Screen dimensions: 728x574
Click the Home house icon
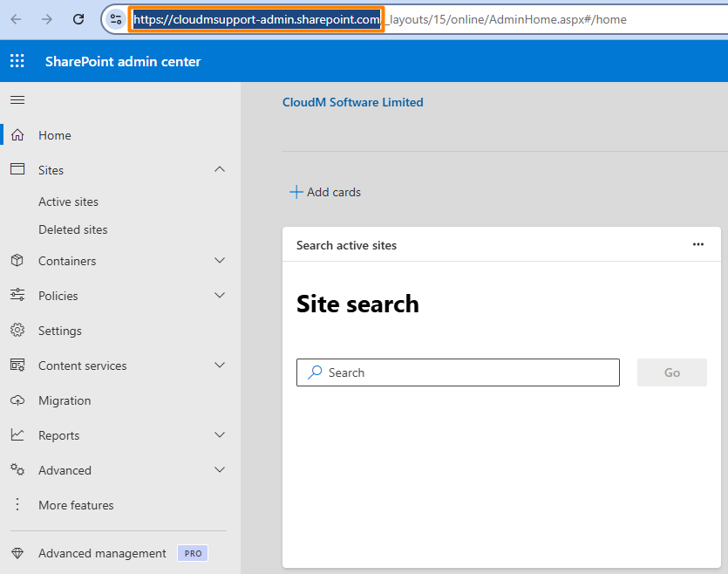tap(17, 135)
